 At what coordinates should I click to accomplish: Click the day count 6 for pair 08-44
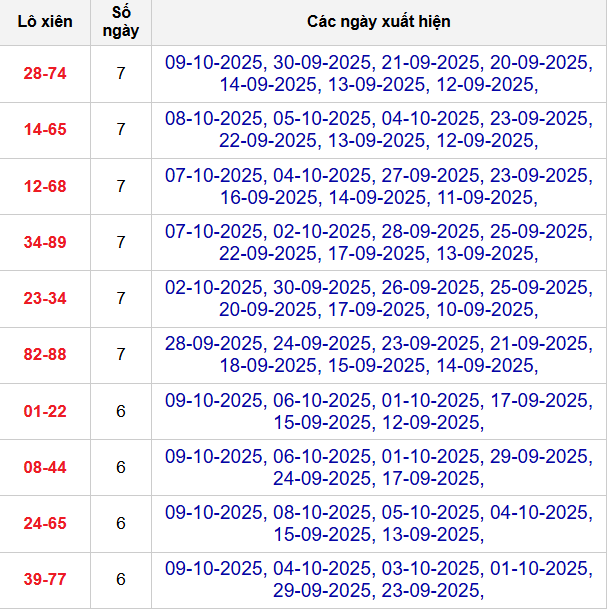pos(121,466)
